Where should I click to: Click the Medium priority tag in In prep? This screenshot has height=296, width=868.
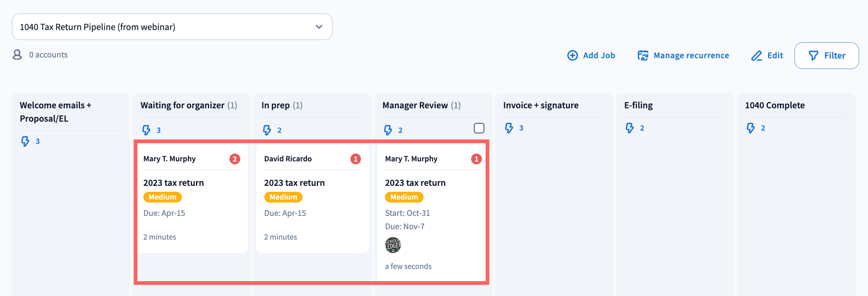tap(283, 197)
